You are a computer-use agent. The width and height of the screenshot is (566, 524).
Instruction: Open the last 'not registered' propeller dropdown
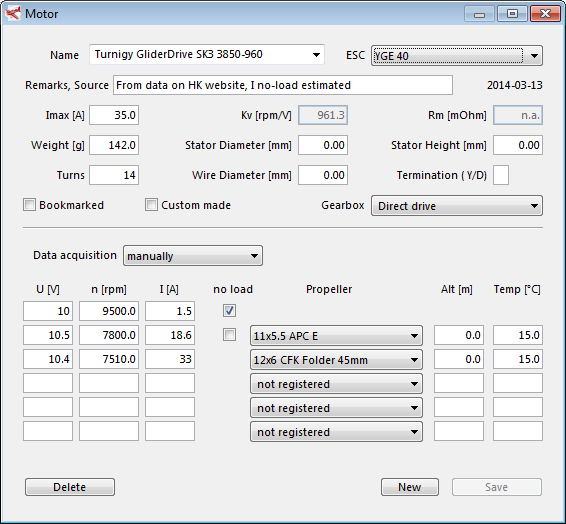[x=336, y=432]
